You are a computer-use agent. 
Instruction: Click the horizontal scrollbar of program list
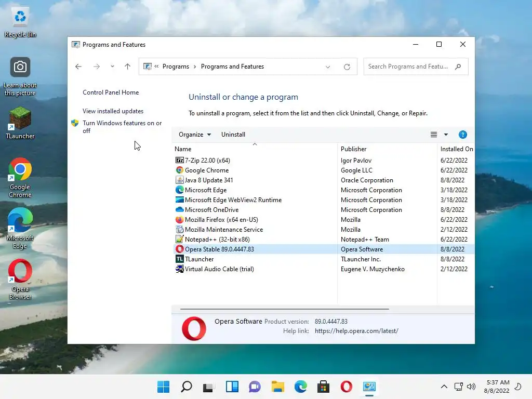(x=284, y=309)
